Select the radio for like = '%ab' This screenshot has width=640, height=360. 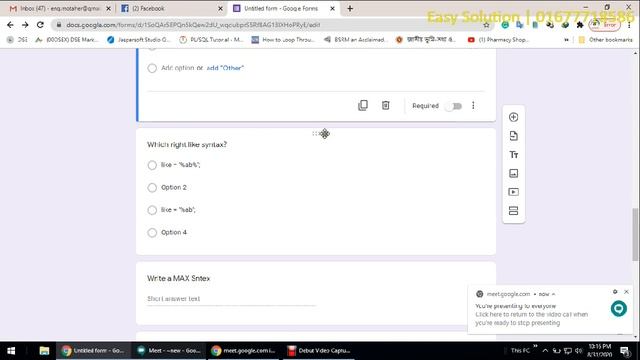click(152, 210)
